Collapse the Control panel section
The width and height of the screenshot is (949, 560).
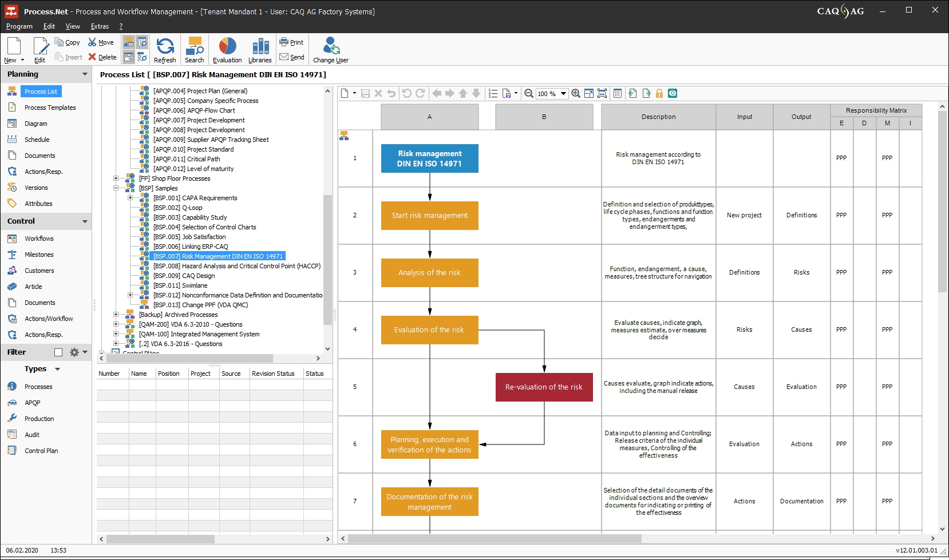coord(85,221)
